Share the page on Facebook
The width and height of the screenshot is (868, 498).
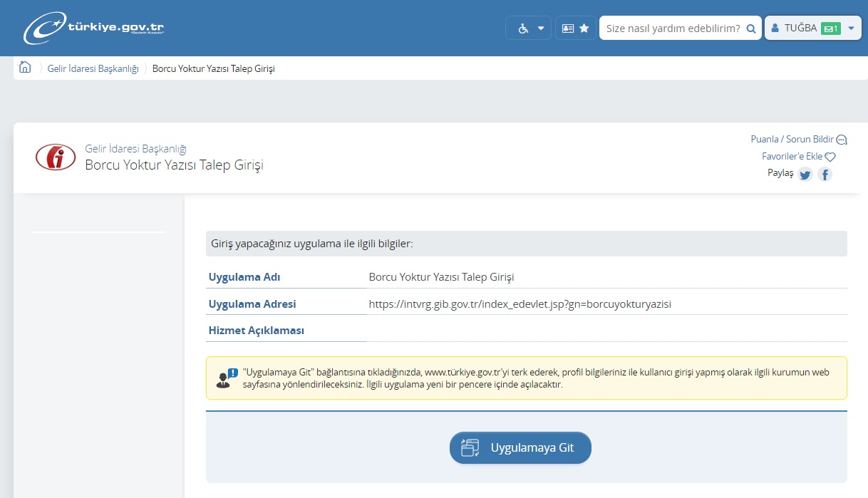825,174
